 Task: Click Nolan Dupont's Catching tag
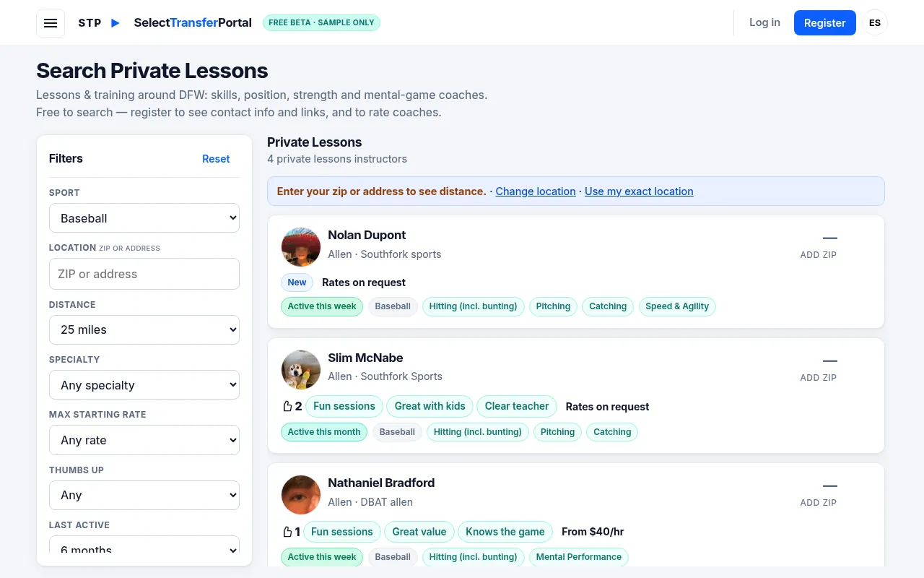(x=608, y=306)
